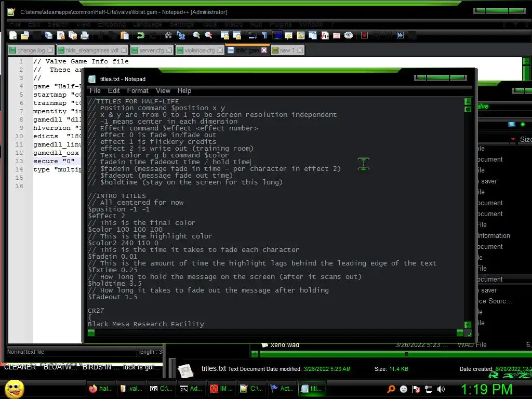This screenshot has width=532, height=399.
Task: Click the Zoom In magnifier icon
Action: tap(196, 35)
